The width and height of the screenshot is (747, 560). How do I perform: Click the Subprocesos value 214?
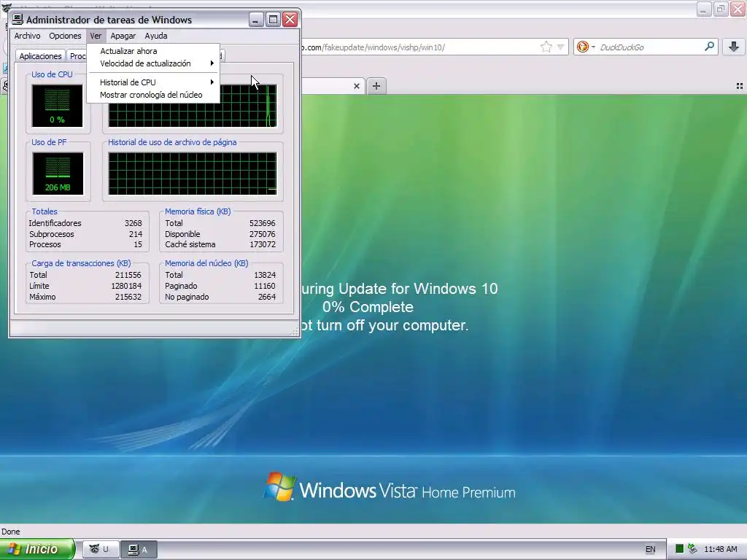(135, 234)
